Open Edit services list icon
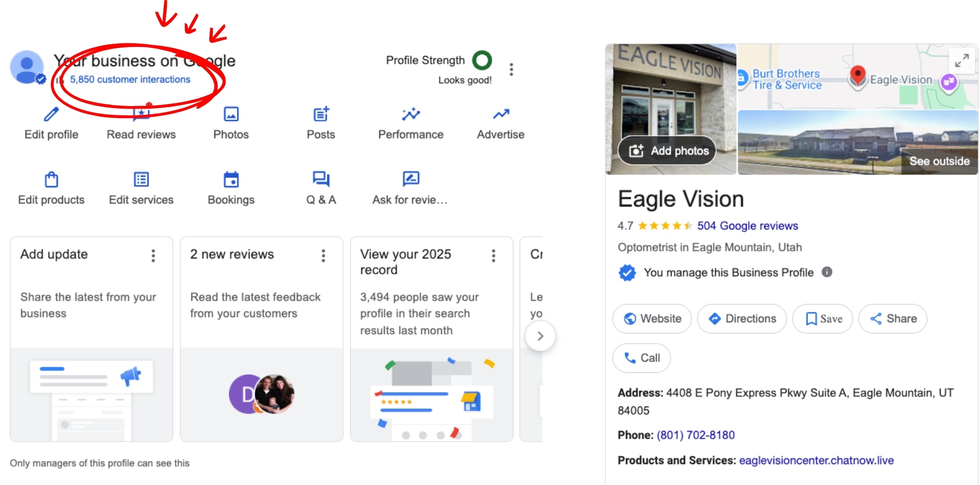The image size is (980, 485). click(141, 180)
